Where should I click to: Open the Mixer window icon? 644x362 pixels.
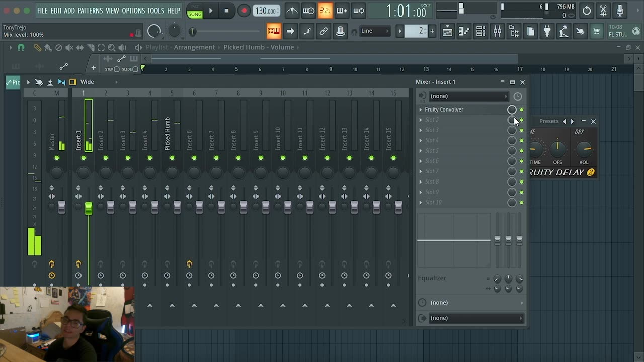click(x=497, y=32)
